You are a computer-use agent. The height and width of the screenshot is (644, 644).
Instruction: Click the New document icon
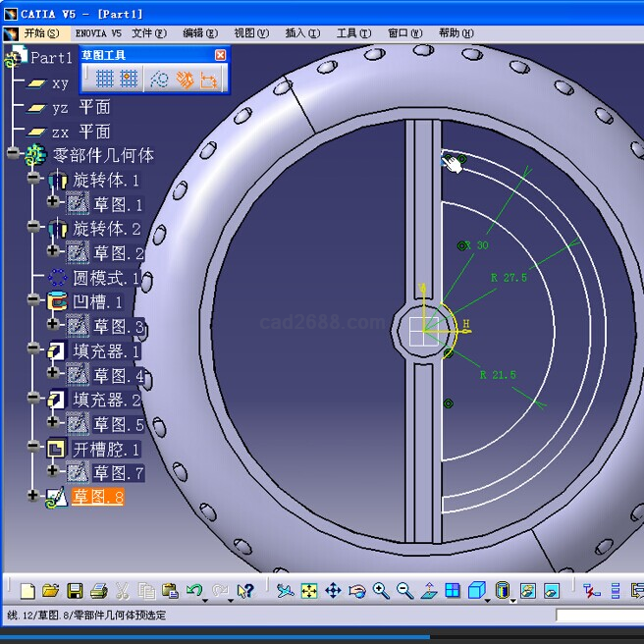point(27,591)
